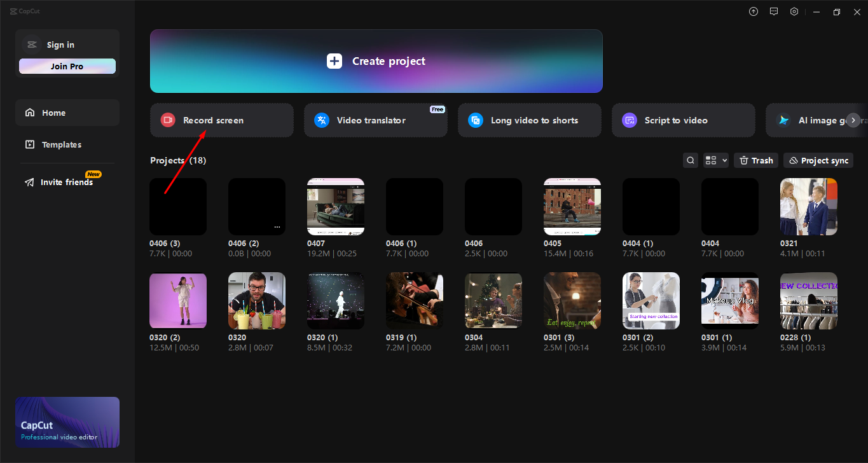Open project 0319 (1) thumbnail
868x463 pixels.
[415, 301]
